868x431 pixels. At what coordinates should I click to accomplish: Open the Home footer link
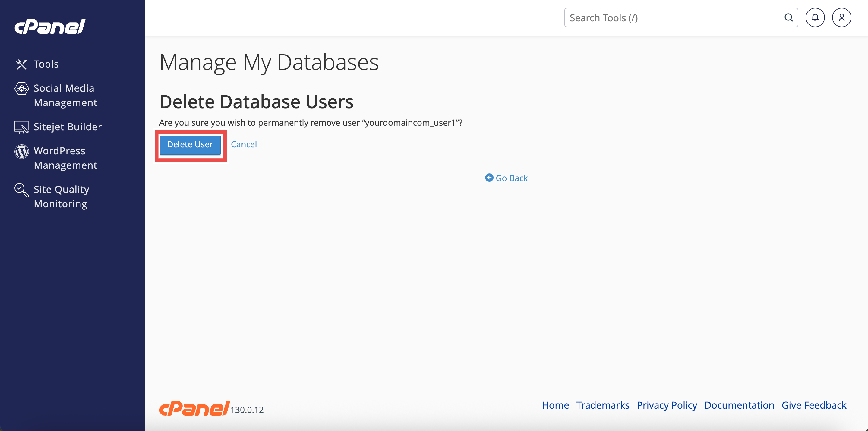(x=555, y=405)
